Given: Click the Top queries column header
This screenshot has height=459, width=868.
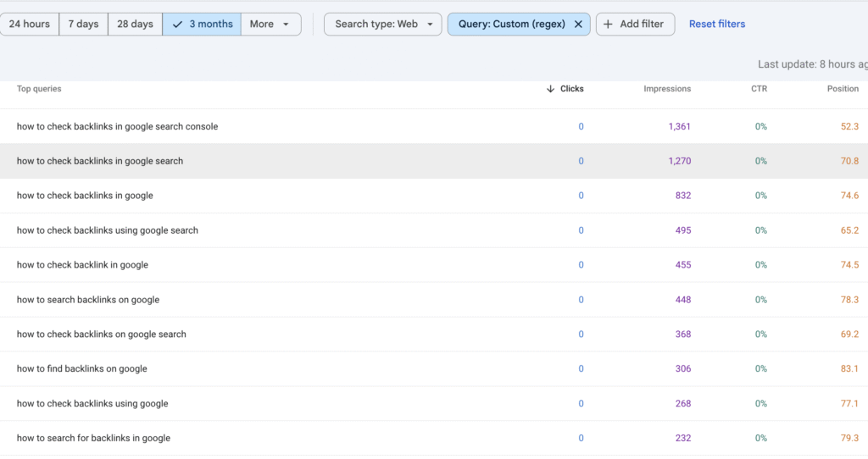Looking at the screenshot, I should click(x=39, y=89).
